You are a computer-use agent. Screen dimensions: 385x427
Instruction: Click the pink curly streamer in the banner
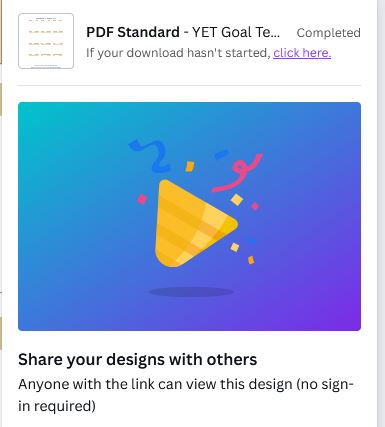(x=238, y=173)
